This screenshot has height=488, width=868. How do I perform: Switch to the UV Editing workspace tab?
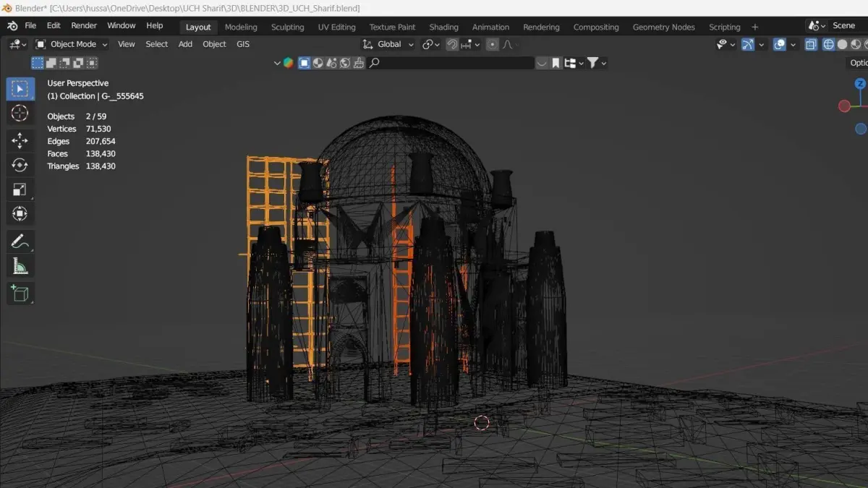[336, 27]
